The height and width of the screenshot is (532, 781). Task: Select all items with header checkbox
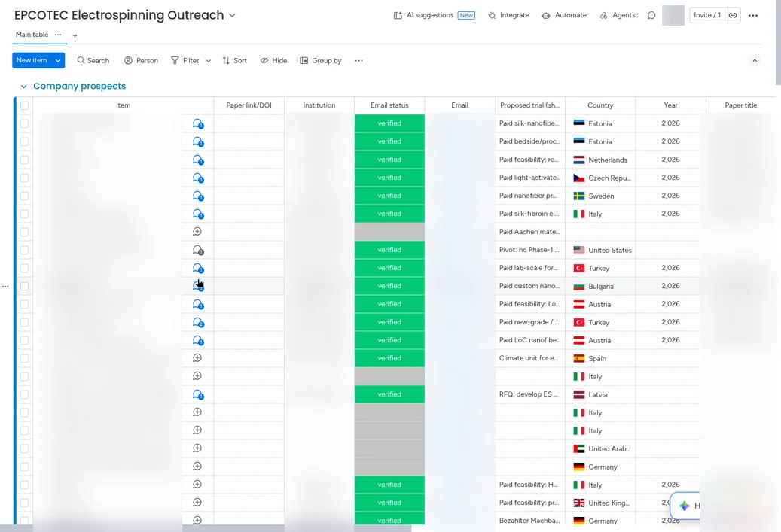point(24,105)
